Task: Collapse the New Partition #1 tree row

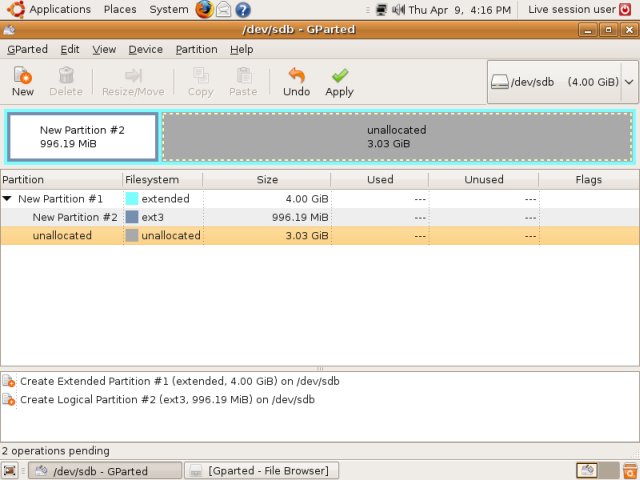Action: 7,199
